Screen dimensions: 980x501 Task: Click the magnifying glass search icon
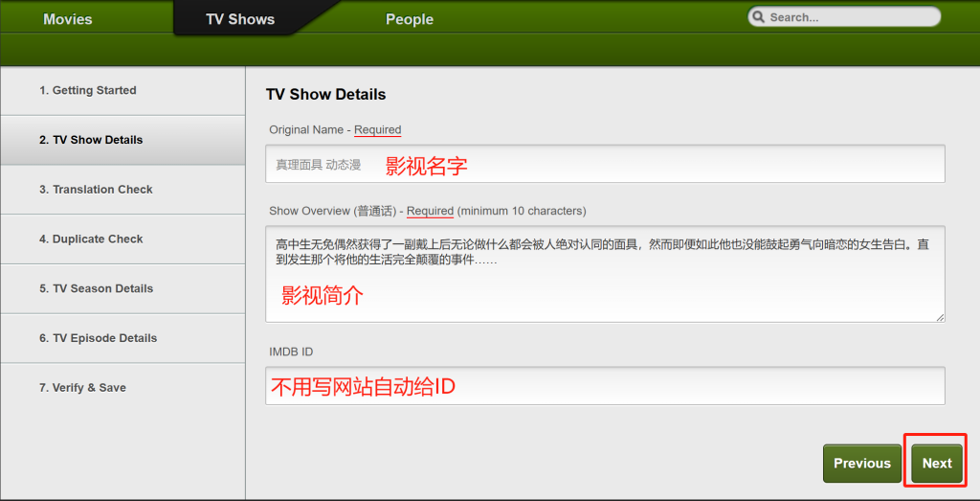pyautogui.click(x=759, y=17)
